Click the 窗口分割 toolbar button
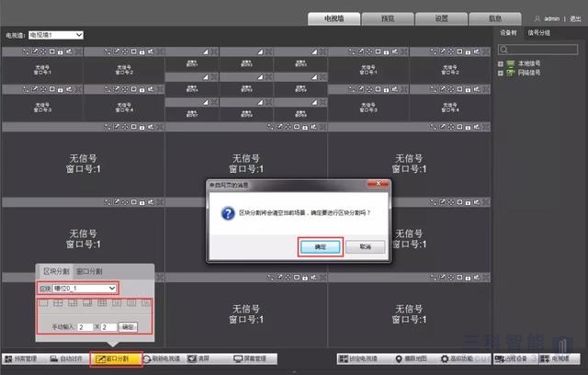 [116, 358]
